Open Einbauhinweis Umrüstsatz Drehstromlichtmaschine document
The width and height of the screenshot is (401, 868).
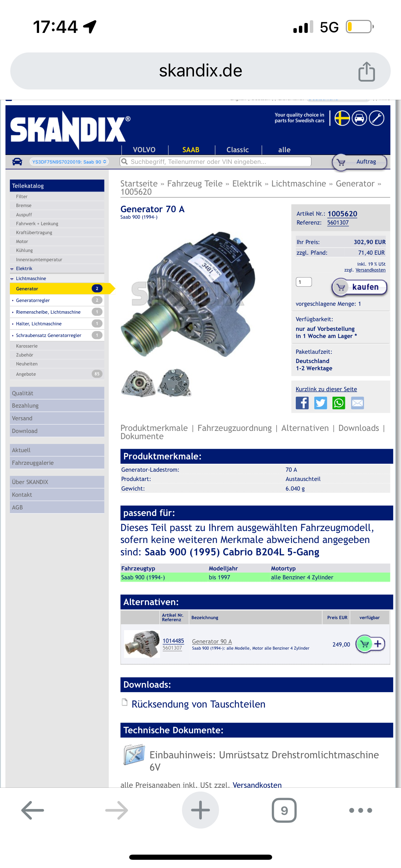[x=264, y=761]
